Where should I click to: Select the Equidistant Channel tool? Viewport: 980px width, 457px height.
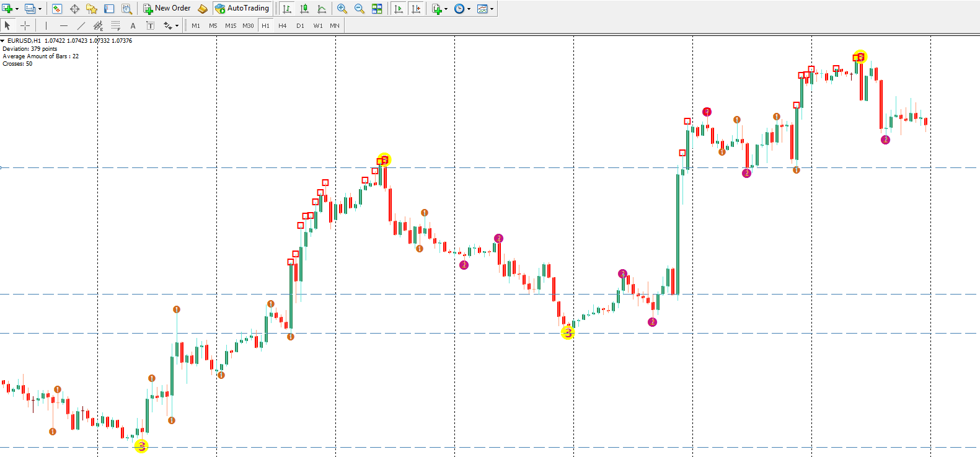[x=98, y=25]
